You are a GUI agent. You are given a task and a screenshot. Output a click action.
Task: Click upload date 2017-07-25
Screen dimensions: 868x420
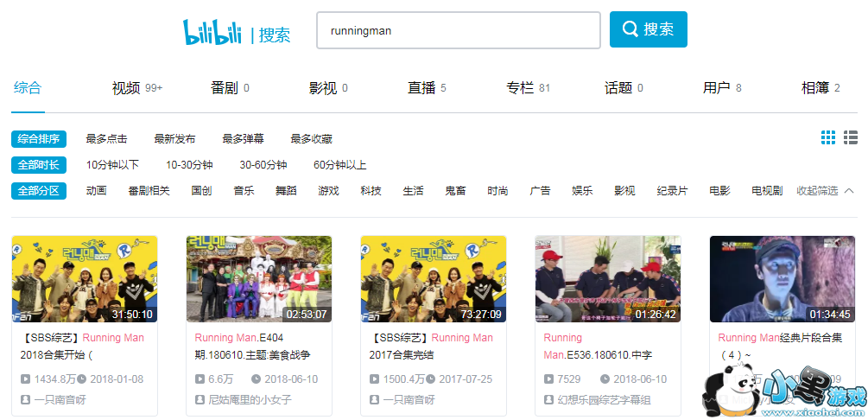pos(459,379)
